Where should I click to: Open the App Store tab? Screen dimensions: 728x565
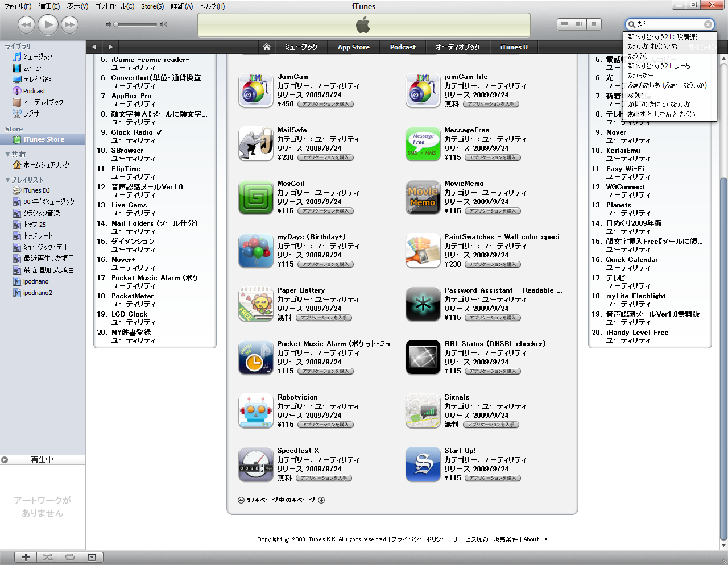[x=354, y=47]
